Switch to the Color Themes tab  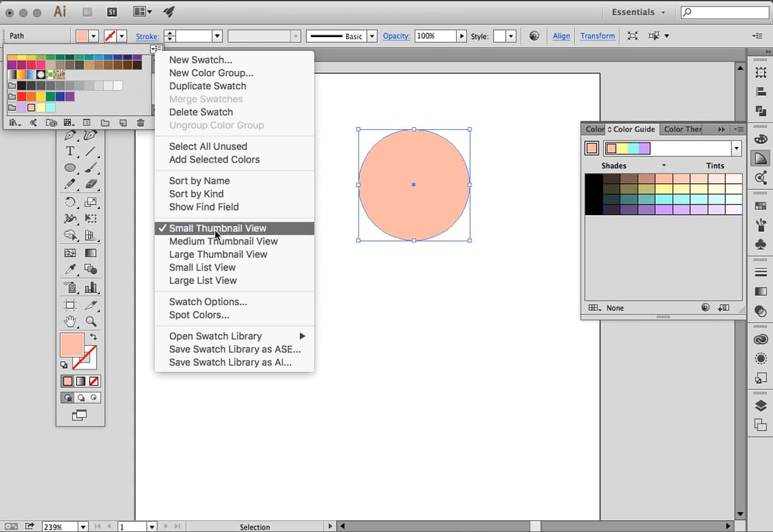coord(682,129)
